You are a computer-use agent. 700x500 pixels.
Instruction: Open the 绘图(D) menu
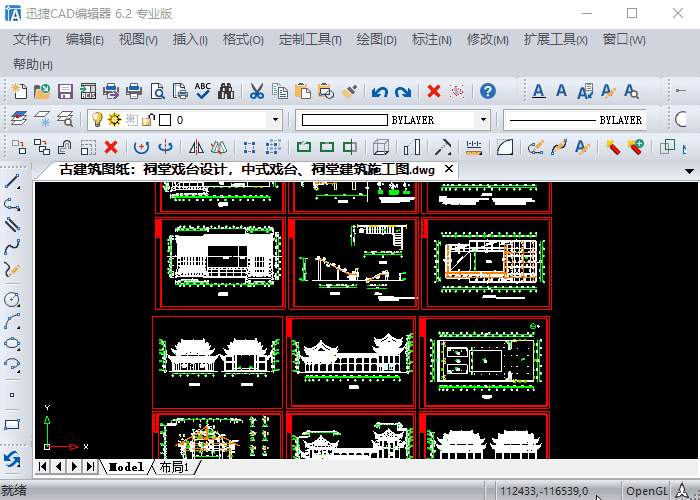coord(376,40)
